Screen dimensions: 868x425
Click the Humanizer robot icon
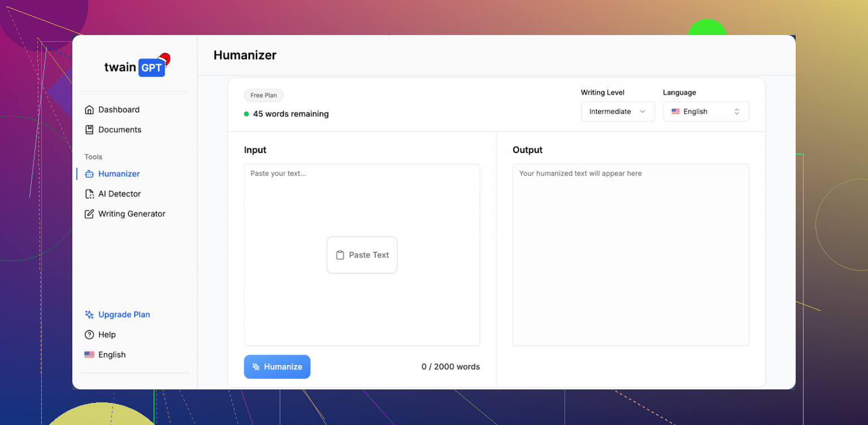(89, 174)
